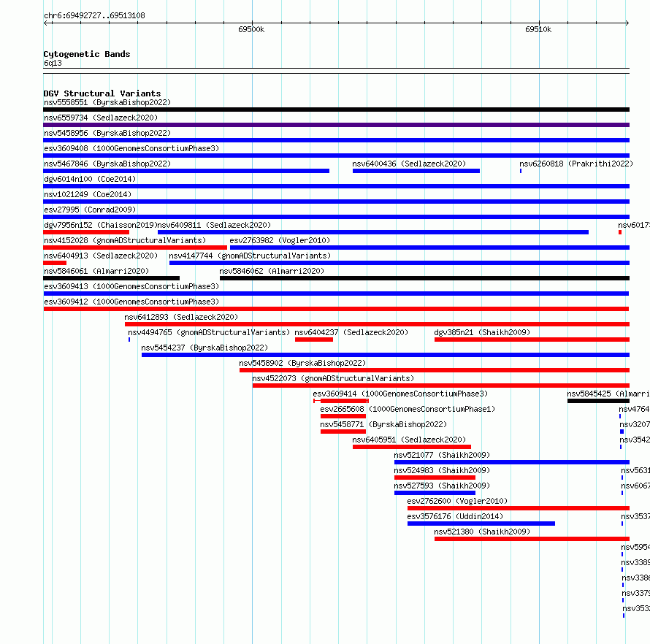Viewport: 650px width, 644px height.
Task: Select nsv5458902 (ByrskaBishop2022) label
Action: pos(302,363)
